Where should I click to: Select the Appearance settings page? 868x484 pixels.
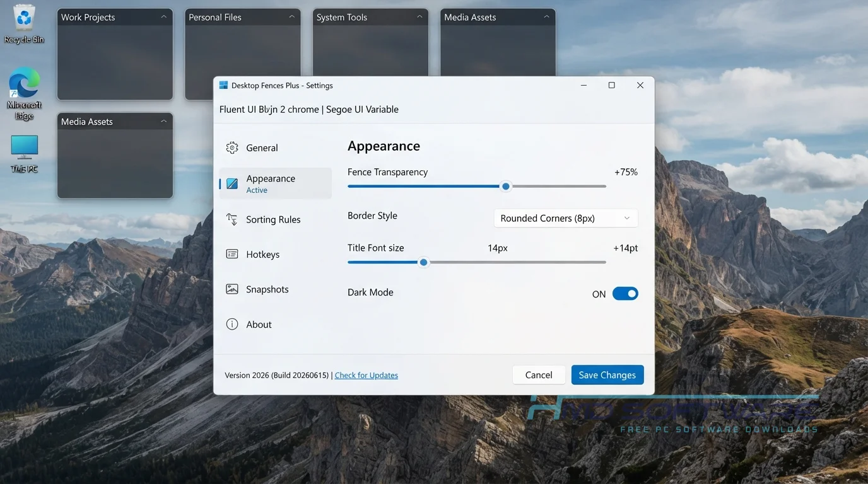(x=275, y=183)
